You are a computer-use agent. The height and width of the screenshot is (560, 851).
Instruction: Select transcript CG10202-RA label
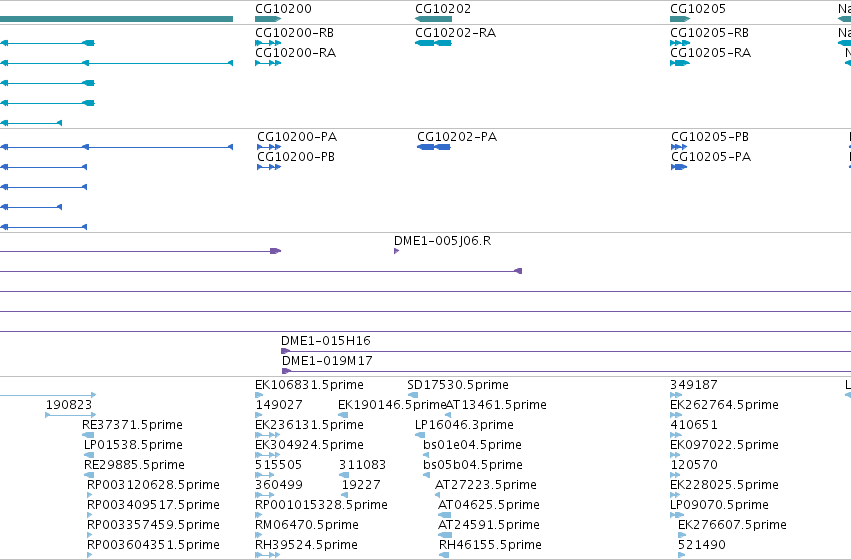[x=455, y=33]
